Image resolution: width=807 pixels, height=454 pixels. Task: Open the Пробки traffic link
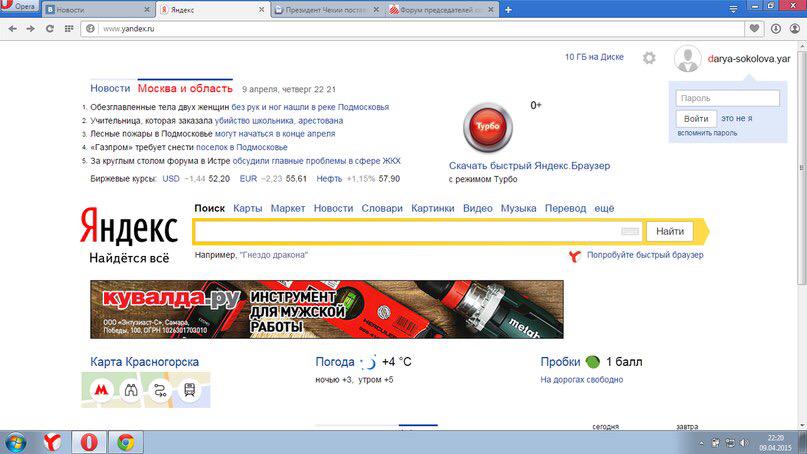pos(560,362)
